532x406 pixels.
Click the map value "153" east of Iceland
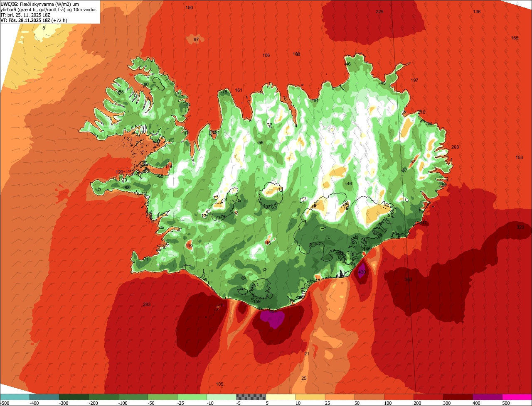coord(519,157)
